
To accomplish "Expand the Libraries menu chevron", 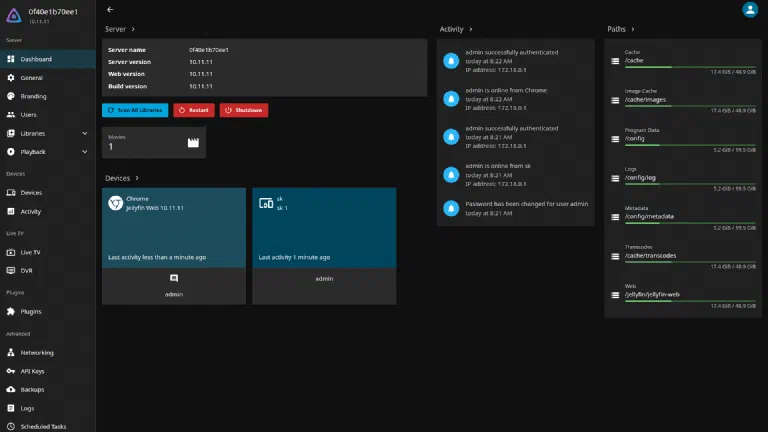I will [x=85, y=133].
